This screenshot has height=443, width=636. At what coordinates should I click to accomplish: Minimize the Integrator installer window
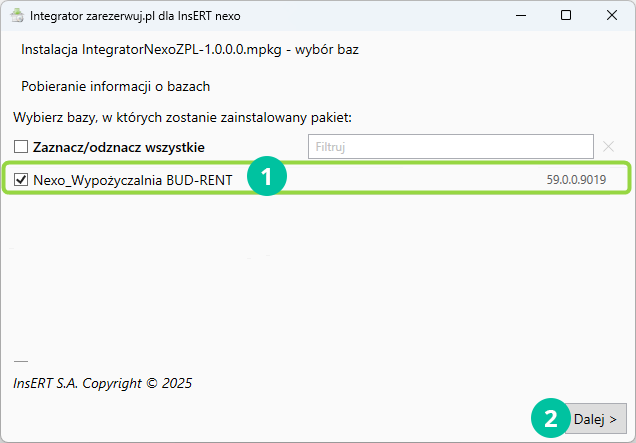pyautogui.click(x=520, y=17)
